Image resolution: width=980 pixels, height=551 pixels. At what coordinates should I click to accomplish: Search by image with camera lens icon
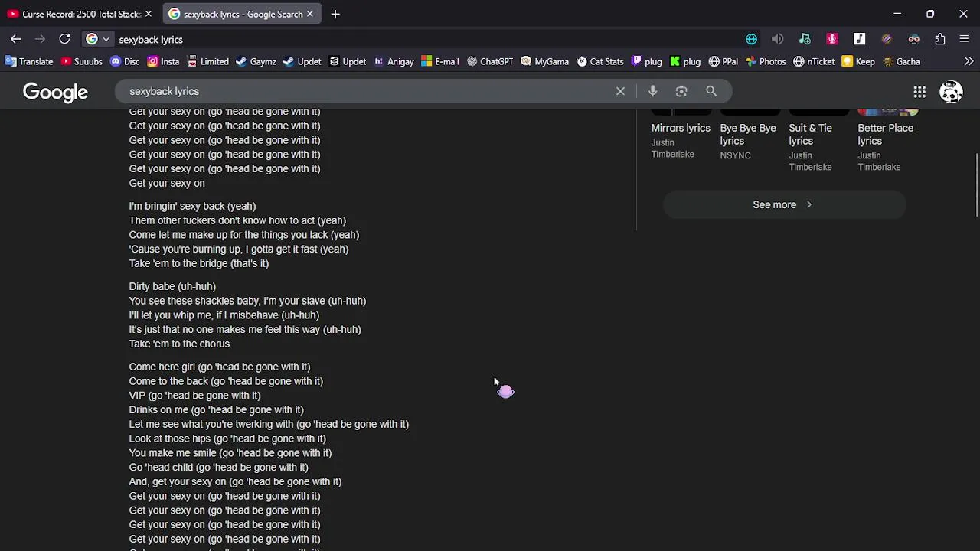pyautogui.click(x=681, y=91)
